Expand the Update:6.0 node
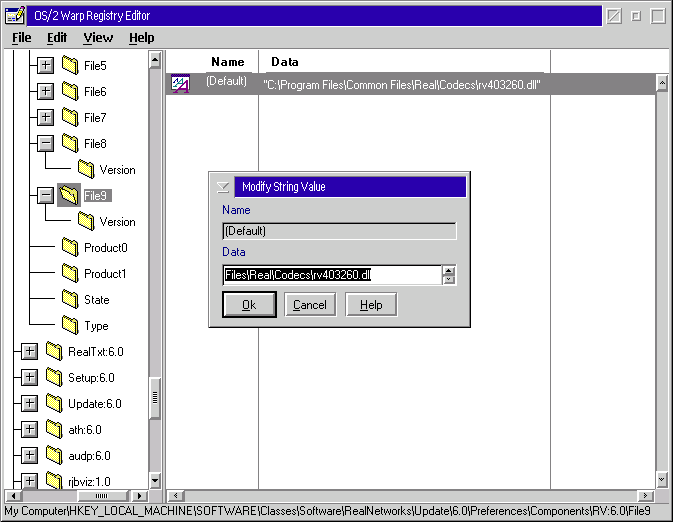673x522 pixels. [30, 404]
